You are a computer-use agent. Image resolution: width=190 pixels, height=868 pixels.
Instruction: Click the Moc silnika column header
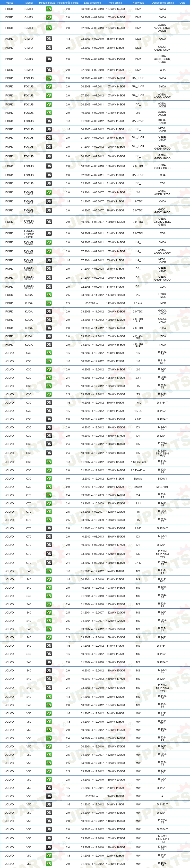tap(115, 3)
